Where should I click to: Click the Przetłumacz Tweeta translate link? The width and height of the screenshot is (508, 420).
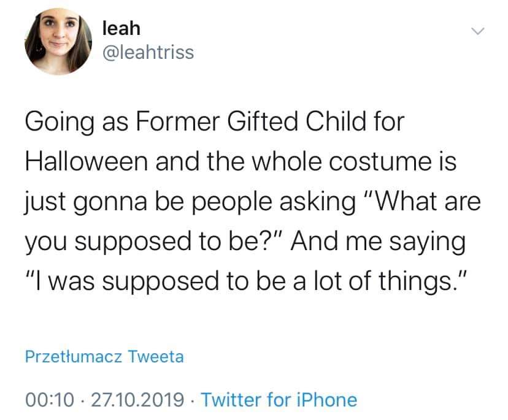pyautogui.click(x=104, y=356)
